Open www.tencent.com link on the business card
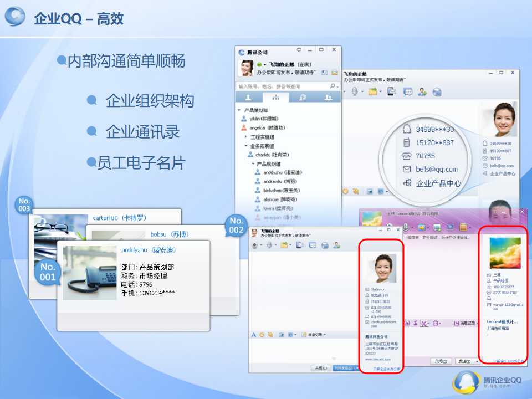 pyautogui.click(x=376, y=359)
